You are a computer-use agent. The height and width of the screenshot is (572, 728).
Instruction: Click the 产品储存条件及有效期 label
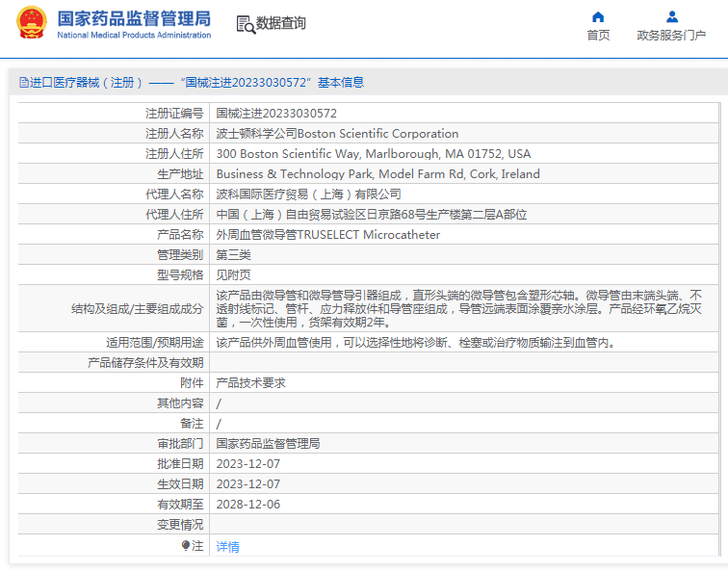coord(145,363)
